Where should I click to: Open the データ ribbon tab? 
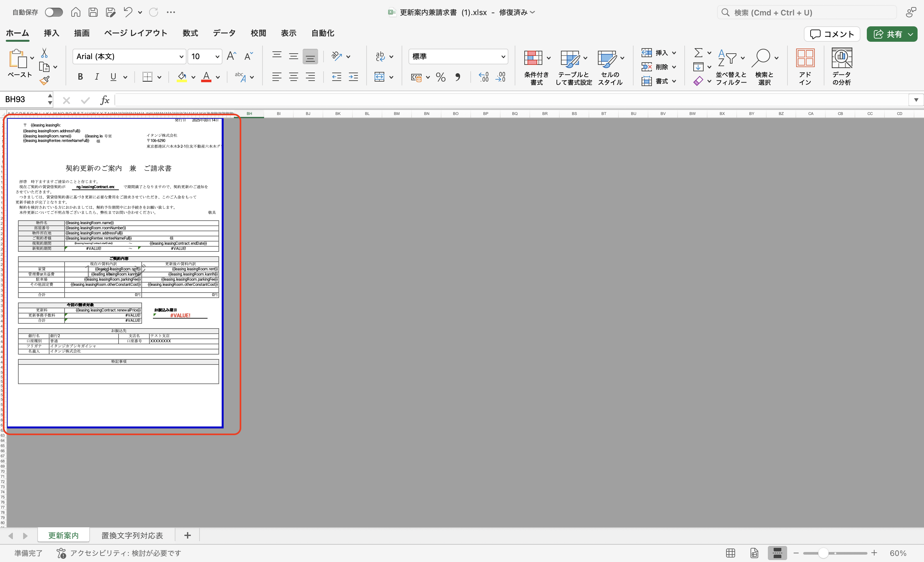[x=224, y=33]
